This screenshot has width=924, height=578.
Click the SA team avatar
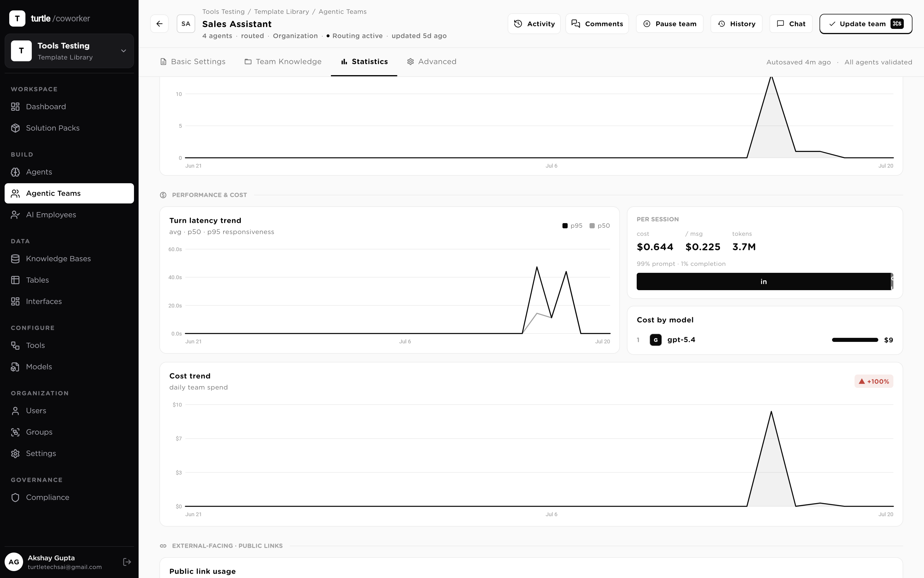[x=186, y=24]
